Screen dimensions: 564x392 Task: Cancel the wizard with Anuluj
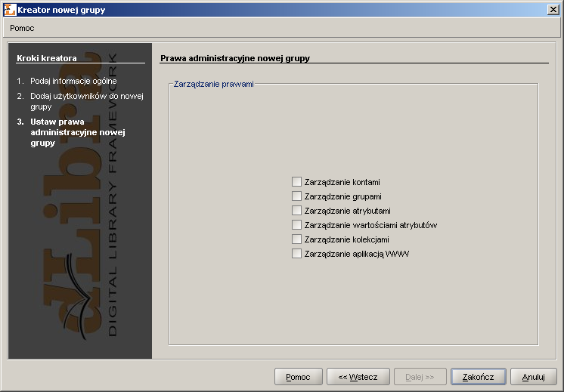coord(533,377)
